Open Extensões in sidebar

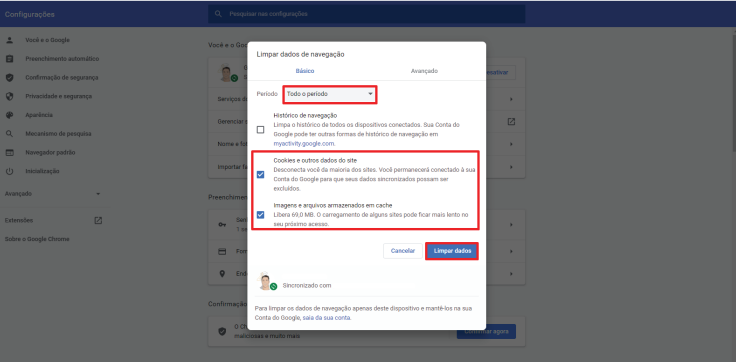tap(19, 220)
